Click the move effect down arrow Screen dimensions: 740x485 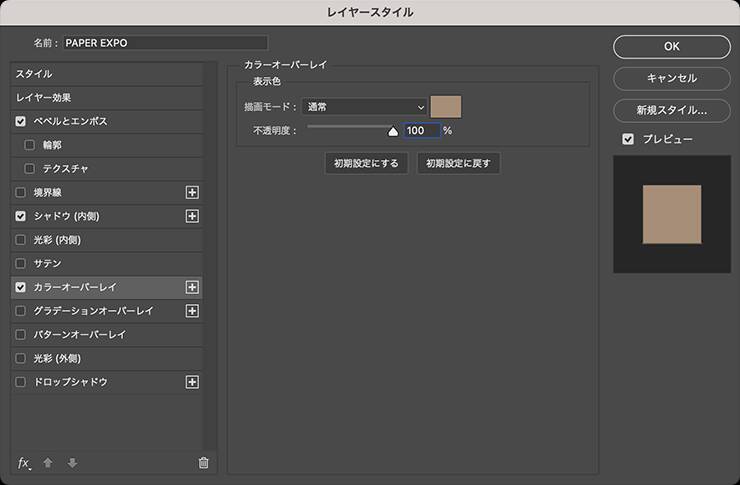[71, 462]
